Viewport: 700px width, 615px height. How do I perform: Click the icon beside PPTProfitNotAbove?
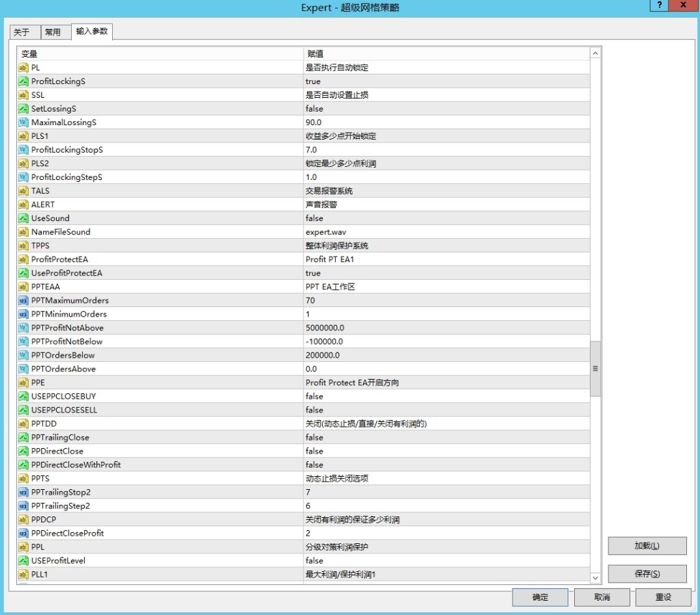pyautogui.click(x=23, y=328)
